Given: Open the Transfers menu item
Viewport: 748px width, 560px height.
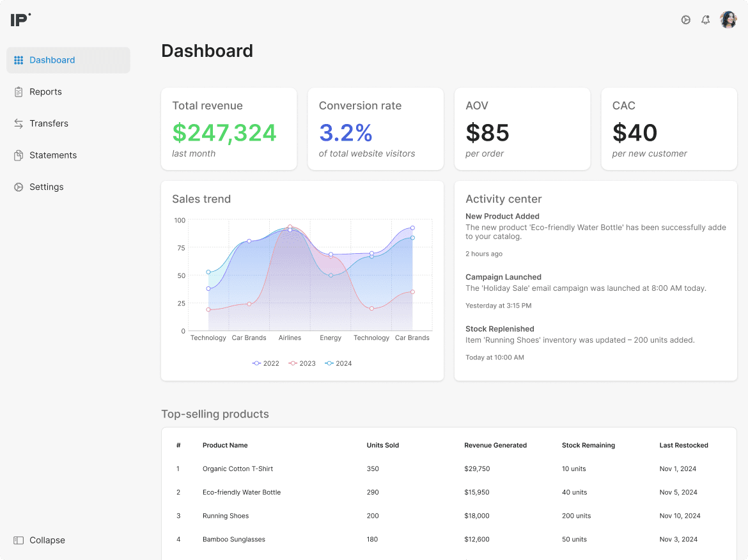Looking at the screenshot, I should click(x=68, y=123).
